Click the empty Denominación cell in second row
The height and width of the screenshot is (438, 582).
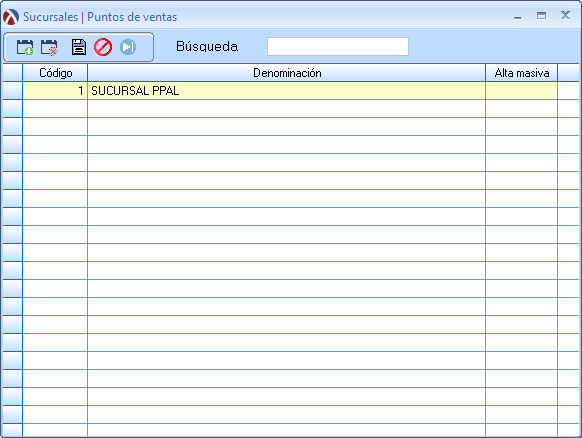click(287, 109)
